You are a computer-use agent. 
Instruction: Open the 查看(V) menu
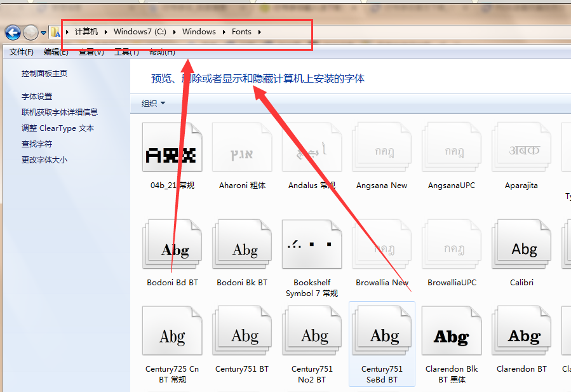[91, 52]
